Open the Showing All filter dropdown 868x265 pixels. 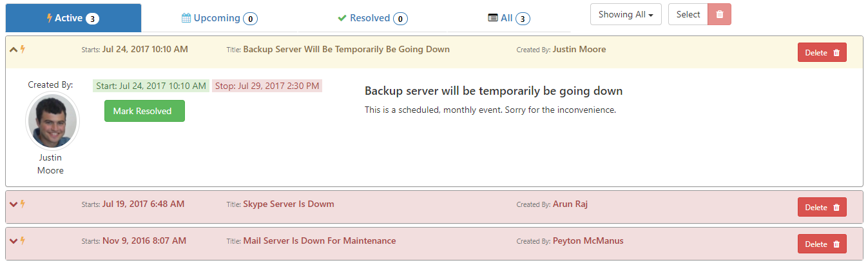click(626, 14)
